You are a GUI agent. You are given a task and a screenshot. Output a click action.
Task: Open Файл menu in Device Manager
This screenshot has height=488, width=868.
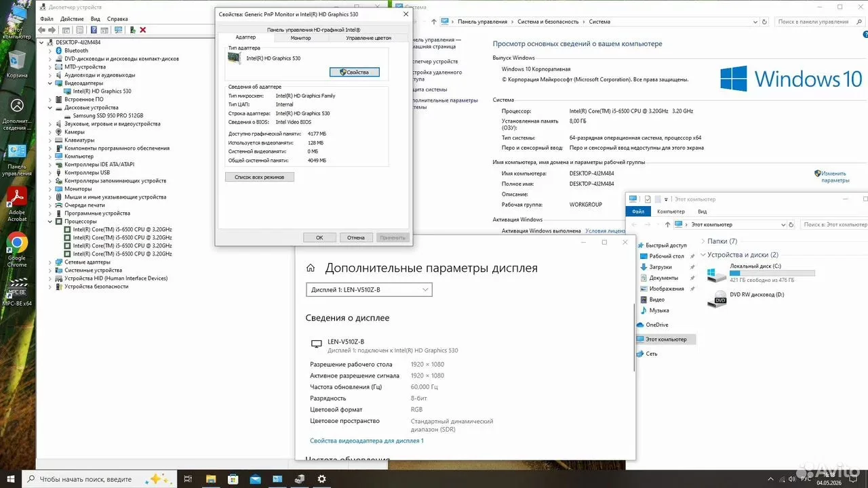pyautogui.click(x=47, y=19)
